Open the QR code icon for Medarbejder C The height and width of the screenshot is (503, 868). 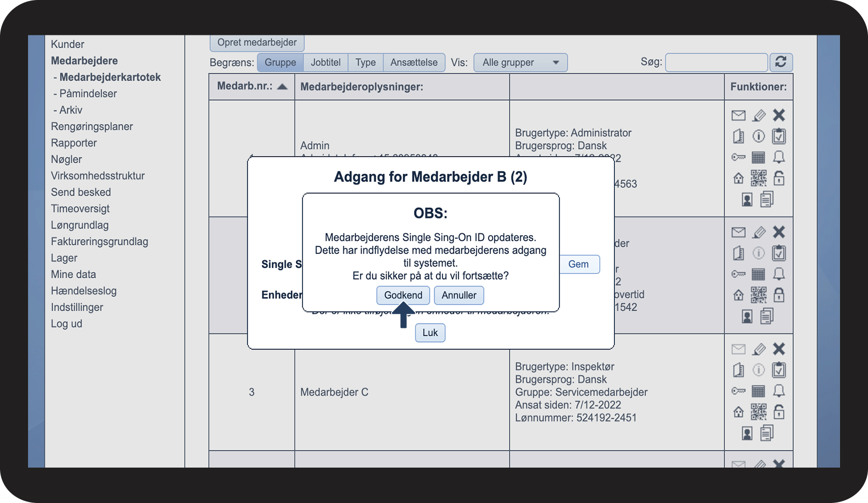coord(758,412)
